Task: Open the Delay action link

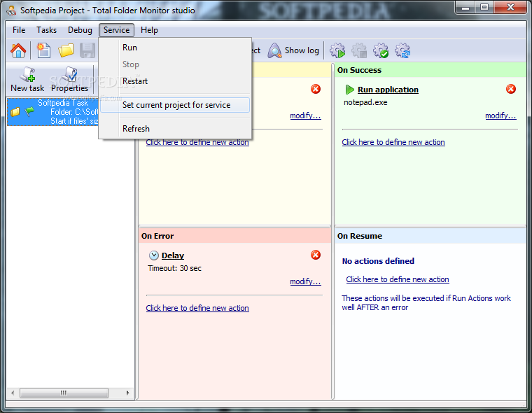Action: click(x=173, y=255)
